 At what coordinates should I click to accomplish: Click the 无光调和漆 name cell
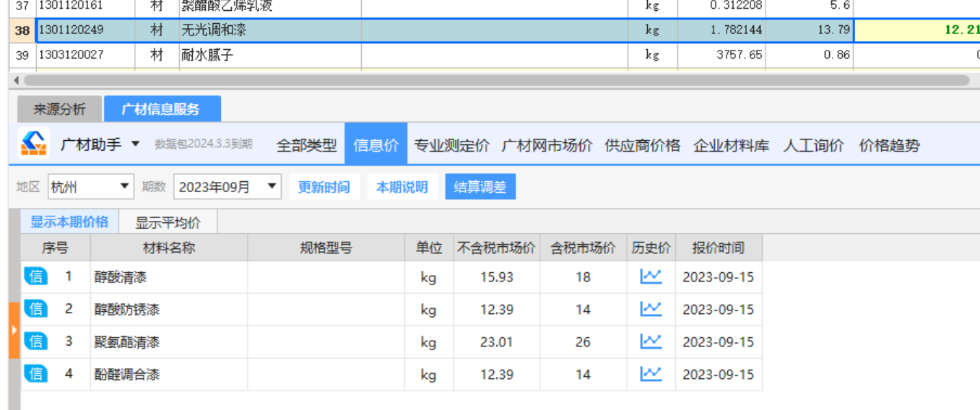[x=270, y=30]
